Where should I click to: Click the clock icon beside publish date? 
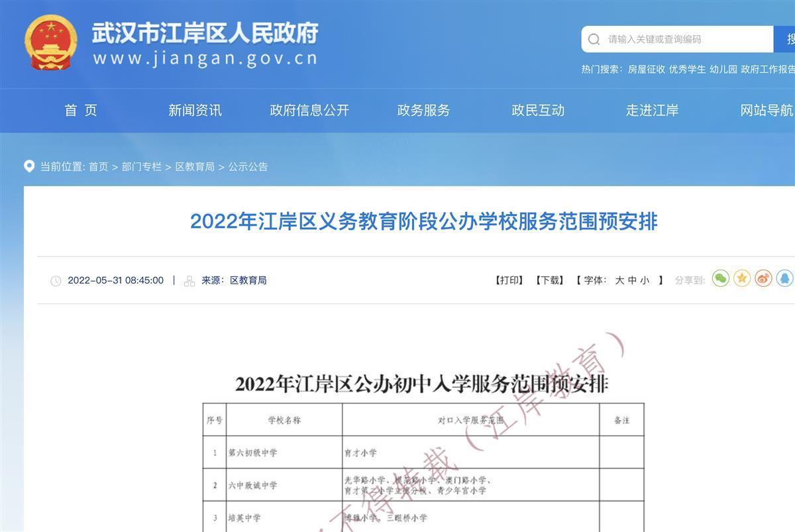click(x=56, y=281)
